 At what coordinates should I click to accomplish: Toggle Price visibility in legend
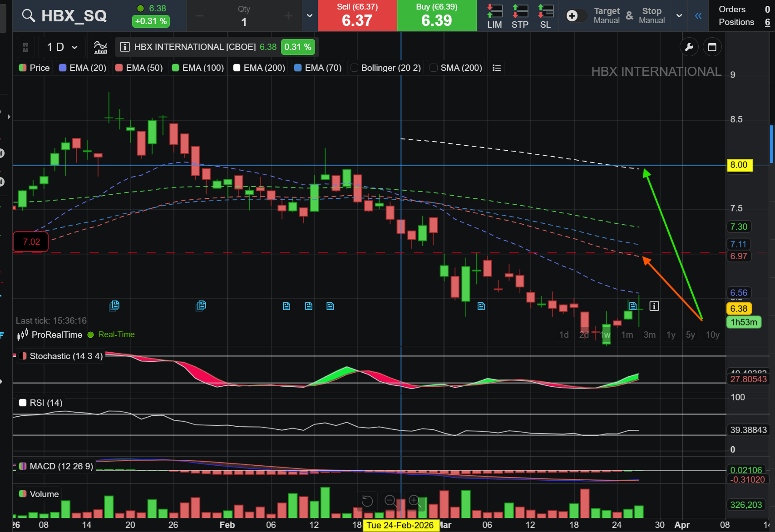(35, 68)
